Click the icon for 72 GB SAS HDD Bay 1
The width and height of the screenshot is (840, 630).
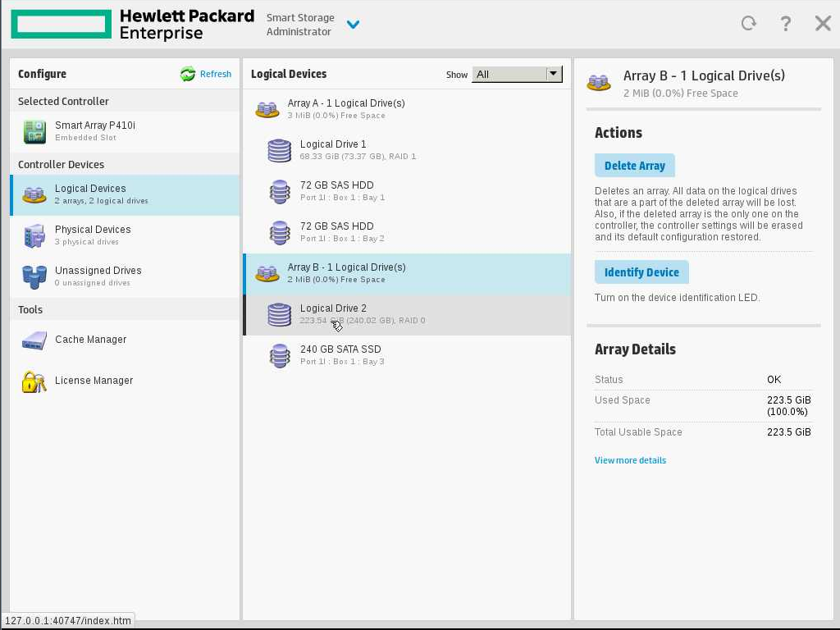[x=279, y=192]
